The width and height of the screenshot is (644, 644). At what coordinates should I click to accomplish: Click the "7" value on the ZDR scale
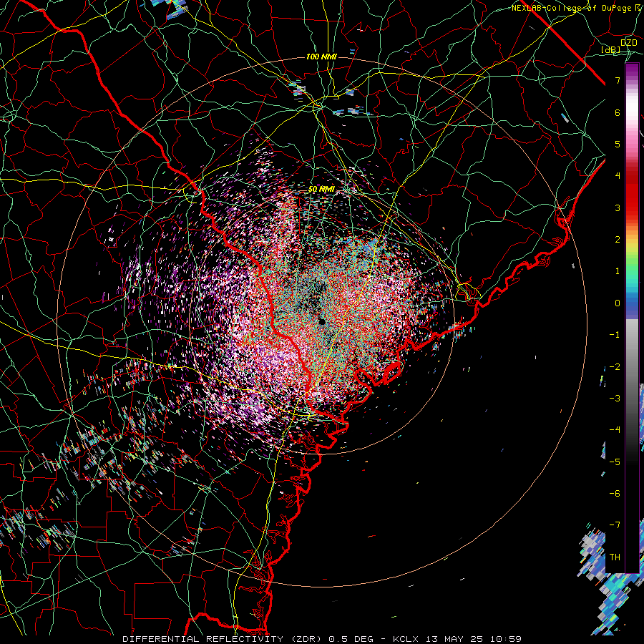coord(618,80)
